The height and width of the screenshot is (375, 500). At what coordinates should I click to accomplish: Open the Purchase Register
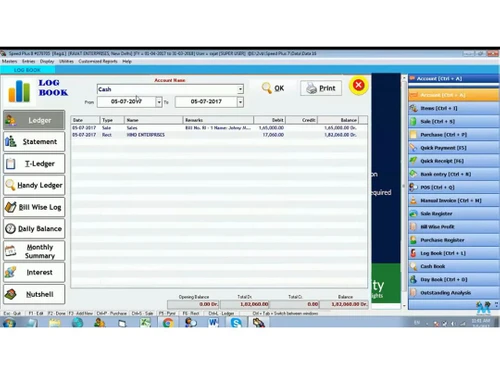coord(454,240)
